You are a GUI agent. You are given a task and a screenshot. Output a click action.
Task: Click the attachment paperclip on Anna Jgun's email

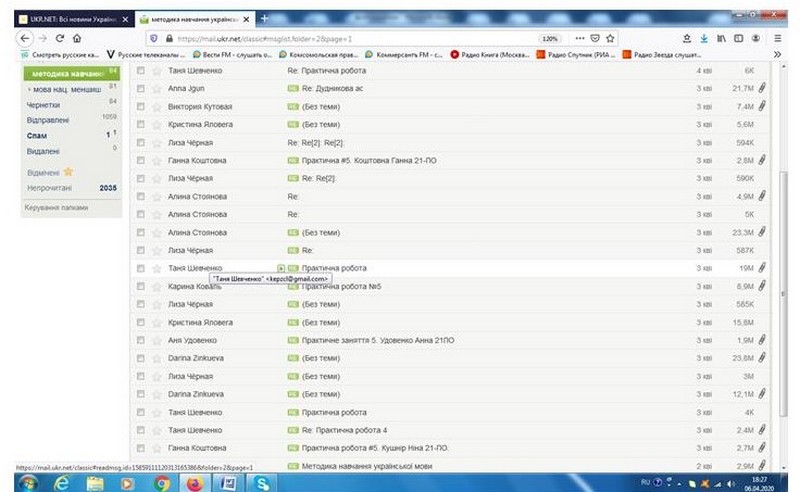[x=761, y=88]
